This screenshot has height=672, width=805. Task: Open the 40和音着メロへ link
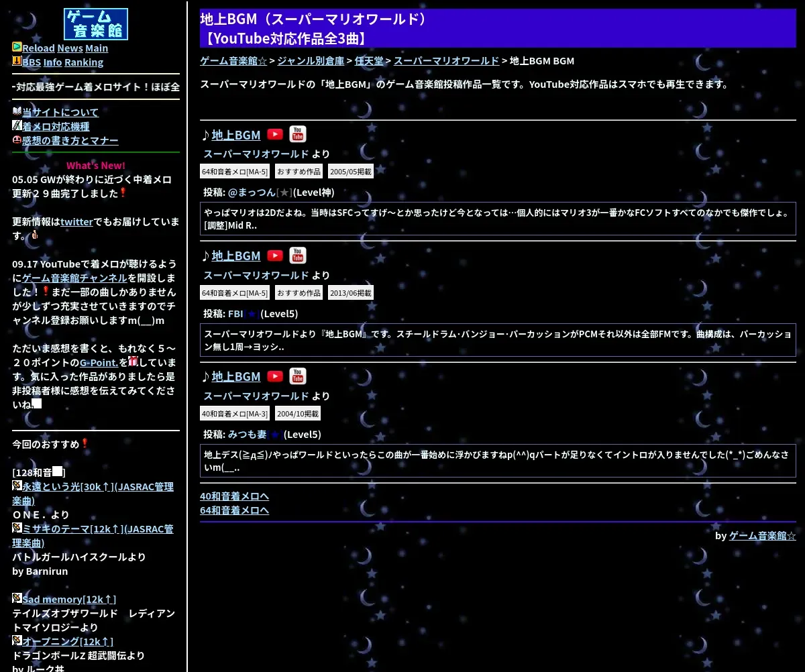click(x=235, y=496)
